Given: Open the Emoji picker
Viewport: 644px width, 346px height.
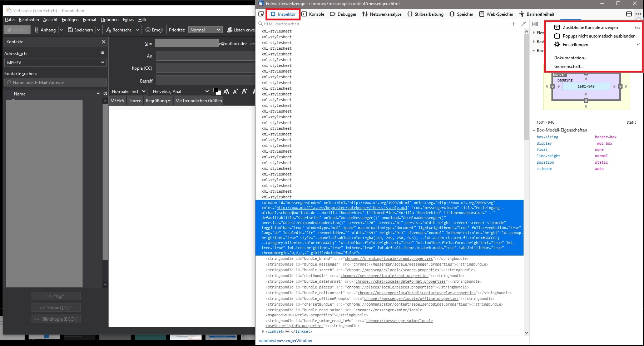Looking at the screenshot, I should click(x=154, y=30).
